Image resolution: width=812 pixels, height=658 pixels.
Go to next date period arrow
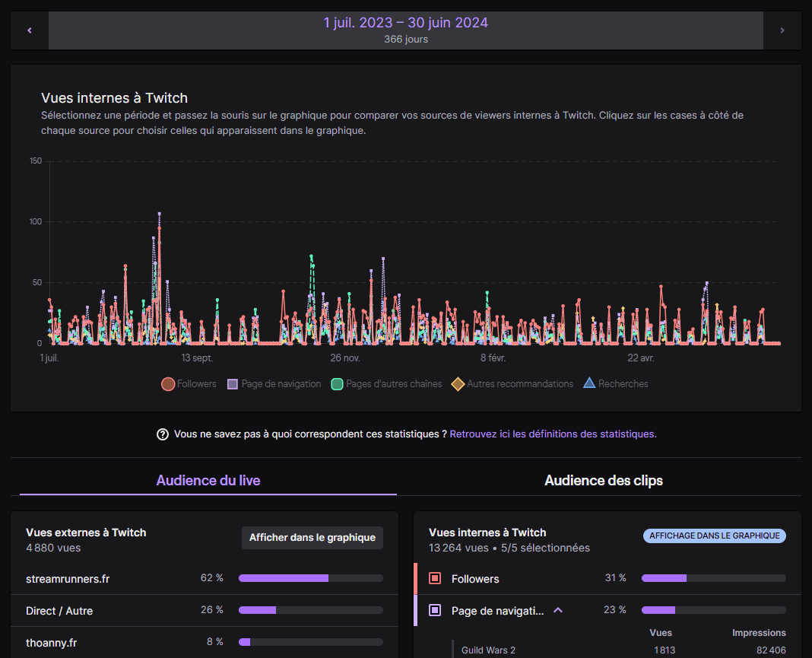pos(782,30)
